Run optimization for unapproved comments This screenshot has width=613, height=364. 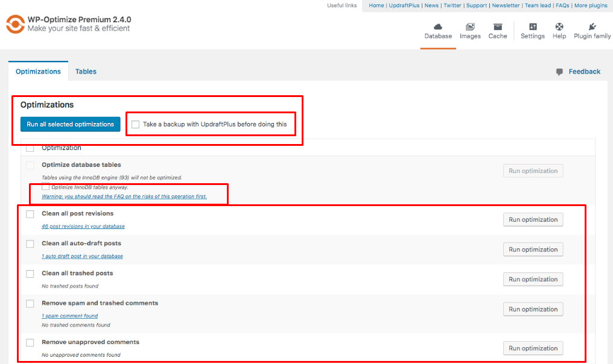point(533,348)
